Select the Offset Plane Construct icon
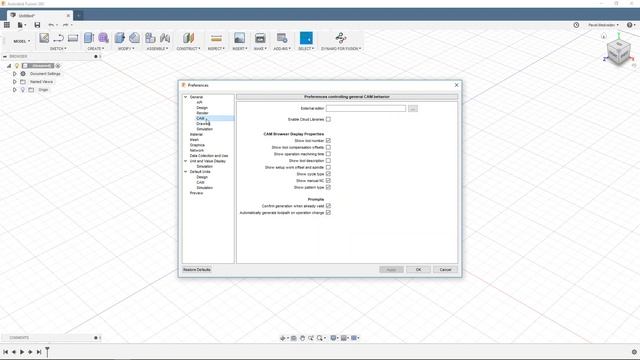640x360 pixels. [x=188, y=38]
